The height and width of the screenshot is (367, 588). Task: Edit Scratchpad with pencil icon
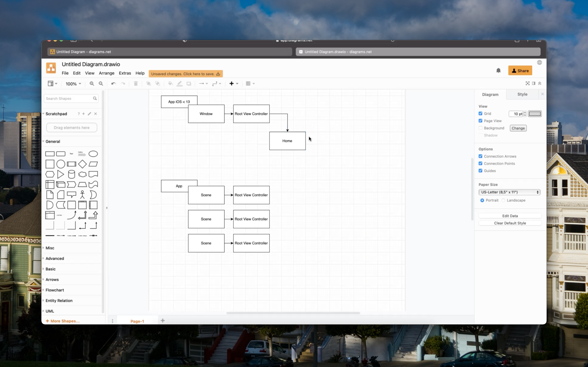(x=89, y=114)
